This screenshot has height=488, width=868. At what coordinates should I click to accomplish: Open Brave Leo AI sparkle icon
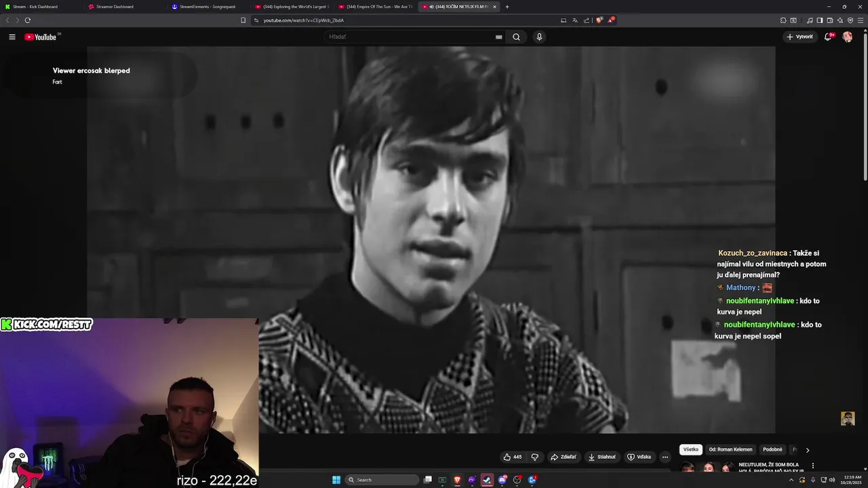click(840, 20)
